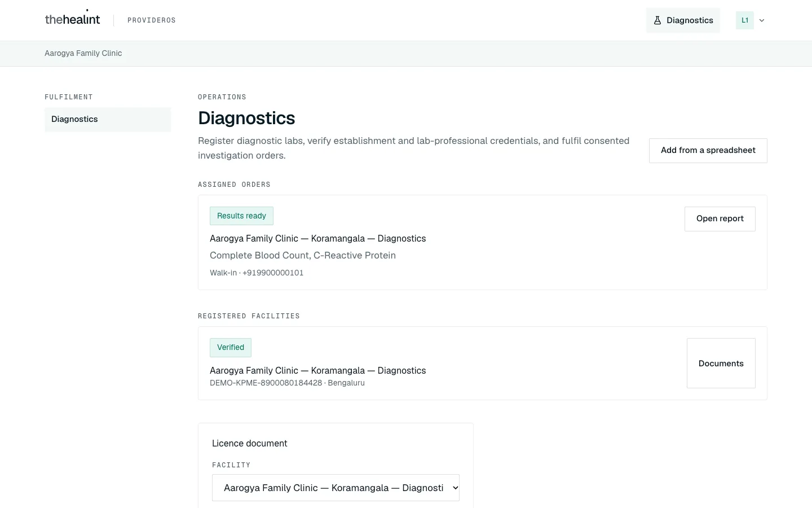Click the thehealint logo
This screenshot has width=812, height=508.
pos(72,19)
